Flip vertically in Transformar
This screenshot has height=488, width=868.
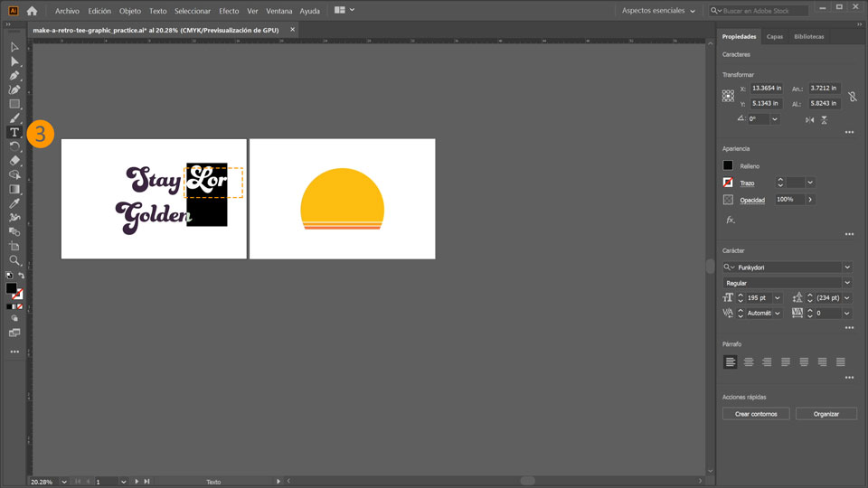pyautogui.click(x=824, y=119)
